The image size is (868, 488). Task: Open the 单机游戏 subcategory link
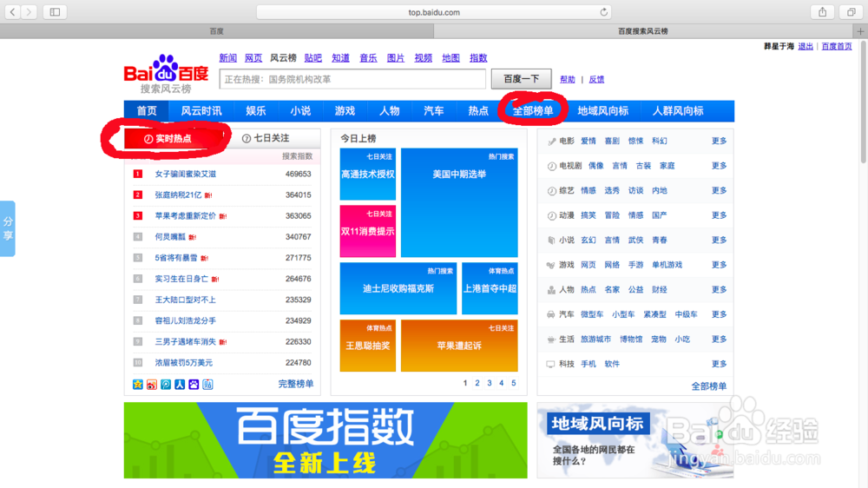click(667, 265)
